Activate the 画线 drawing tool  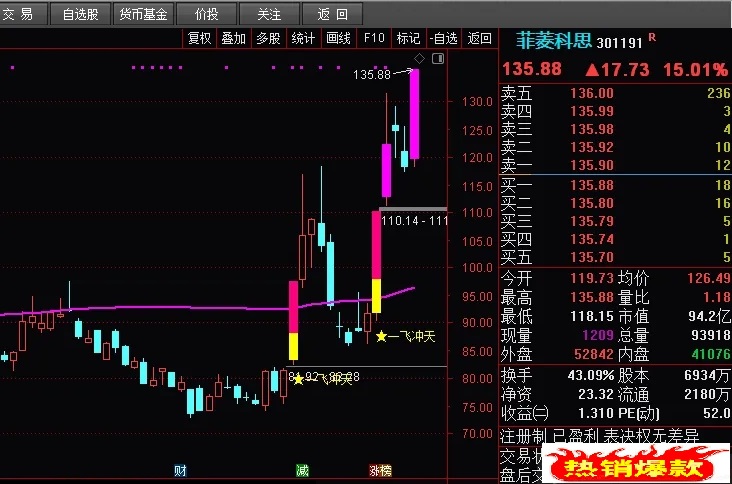pyautogui.click(x=338, y=38)
